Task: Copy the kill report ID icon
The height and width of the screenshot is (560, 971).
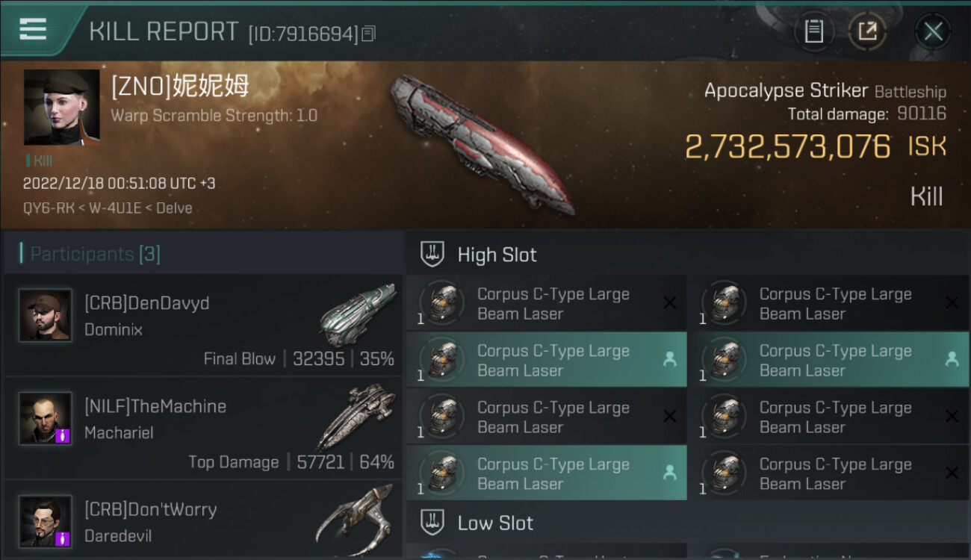Action: (x=367, y=34)
